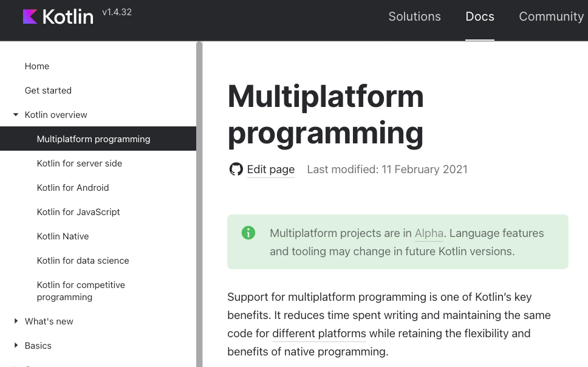The width and height of the screenshot is (588, 367).
Task: Click the Multiplatform programming page heading
Action: [x=326, y=115]
